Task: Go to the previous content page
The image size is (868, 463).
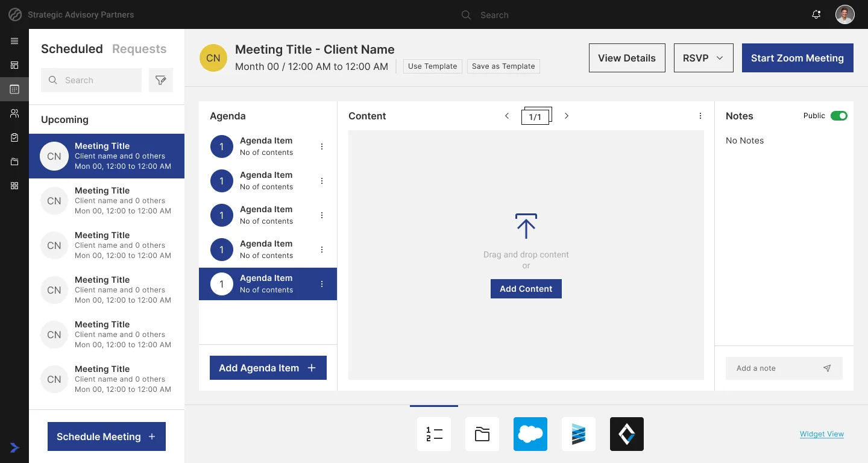Action: (507, 116)
